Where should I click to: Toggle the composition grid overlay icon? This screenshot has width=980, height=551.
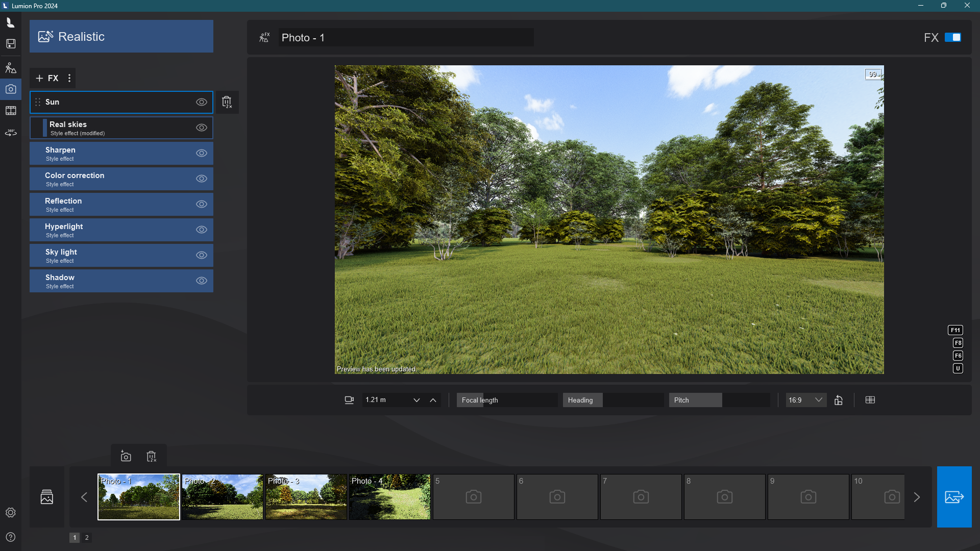(870, 400)
